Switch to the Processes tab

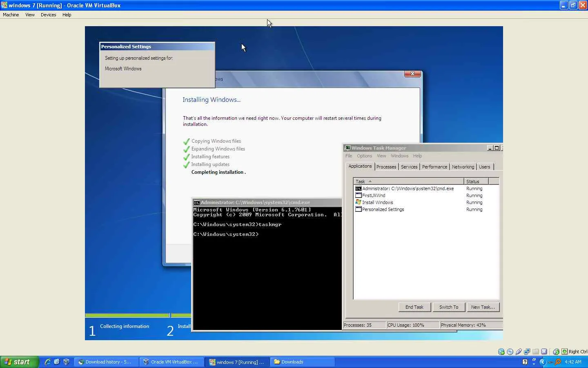click(x=386, y=167)
